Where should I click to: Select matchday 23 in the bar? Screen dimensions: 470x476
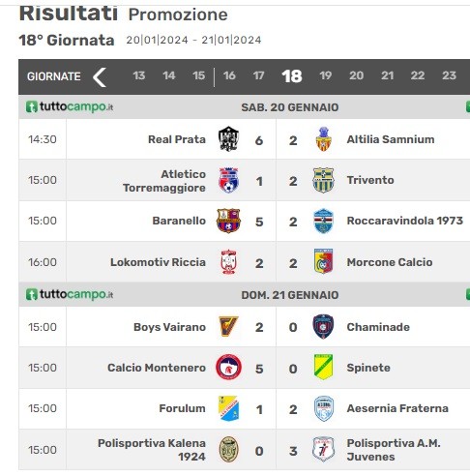[449, 75]
